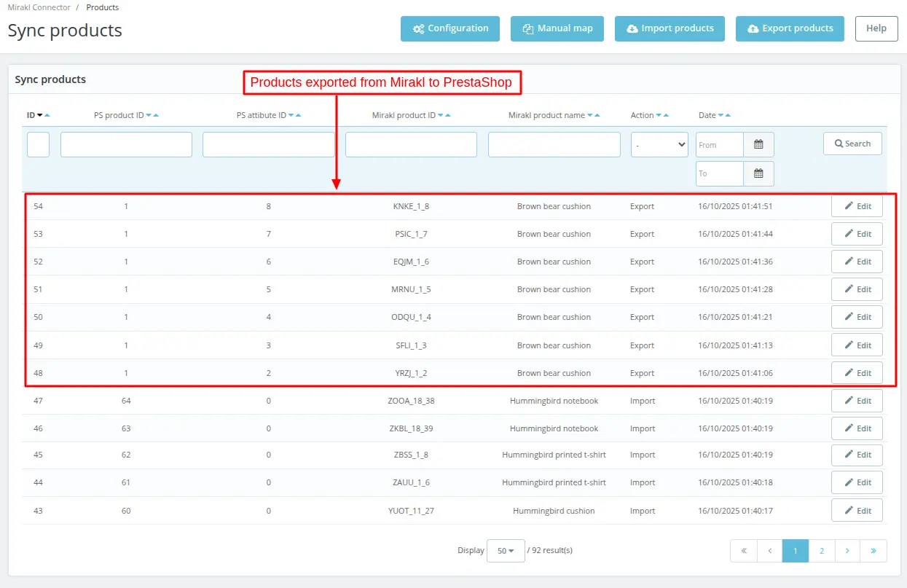
Task: Click Mirakl Connector breadcrumb link
Action: [39, 7]
